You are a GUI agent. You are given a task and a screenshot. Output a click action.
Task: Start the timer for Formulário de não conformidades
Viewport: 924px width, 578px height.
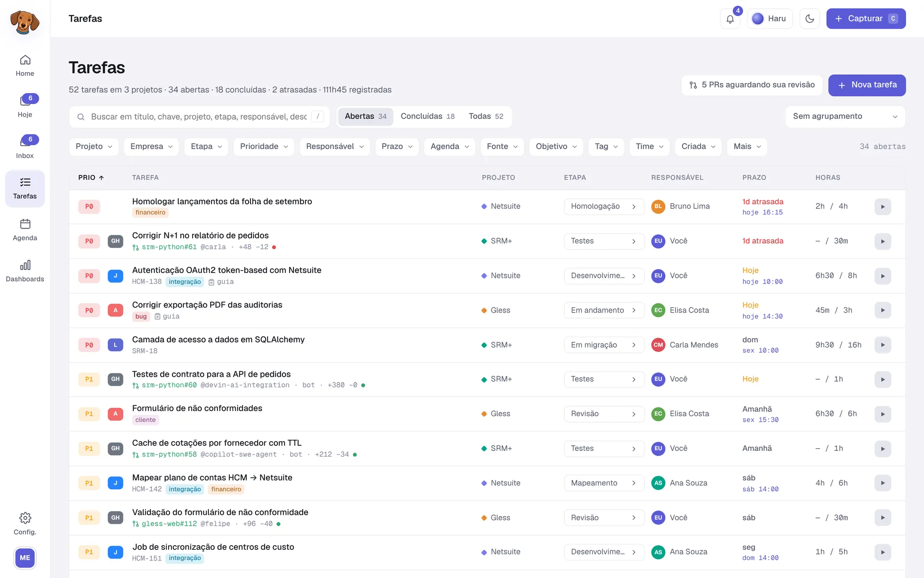(882, 414)
